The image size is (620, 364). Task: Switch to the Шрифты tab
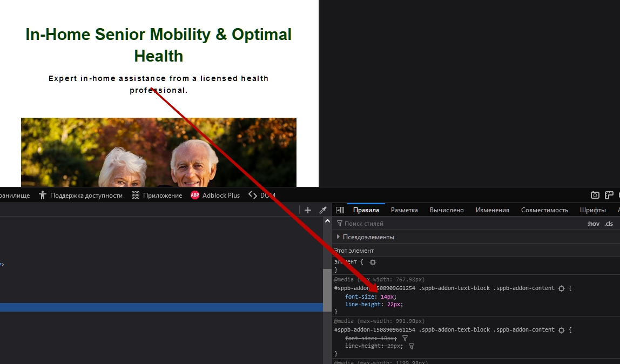tap(593, 210)
